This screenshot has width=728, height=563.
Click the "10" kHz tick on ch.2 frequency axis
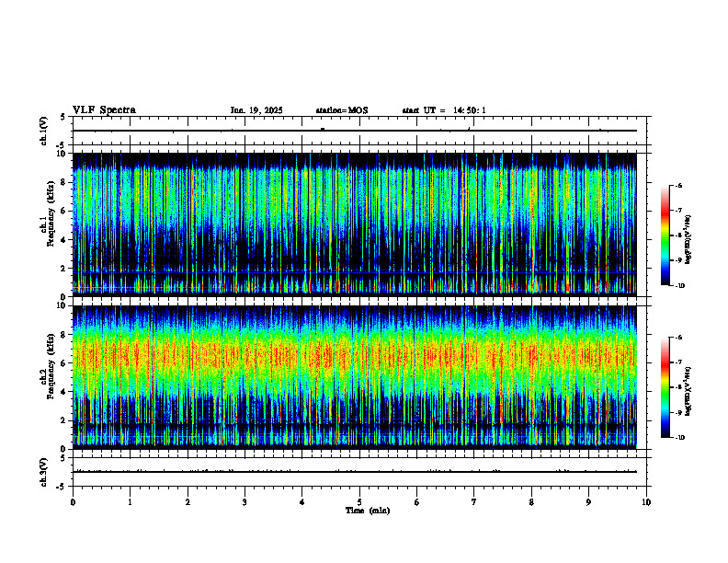point(63,305)
